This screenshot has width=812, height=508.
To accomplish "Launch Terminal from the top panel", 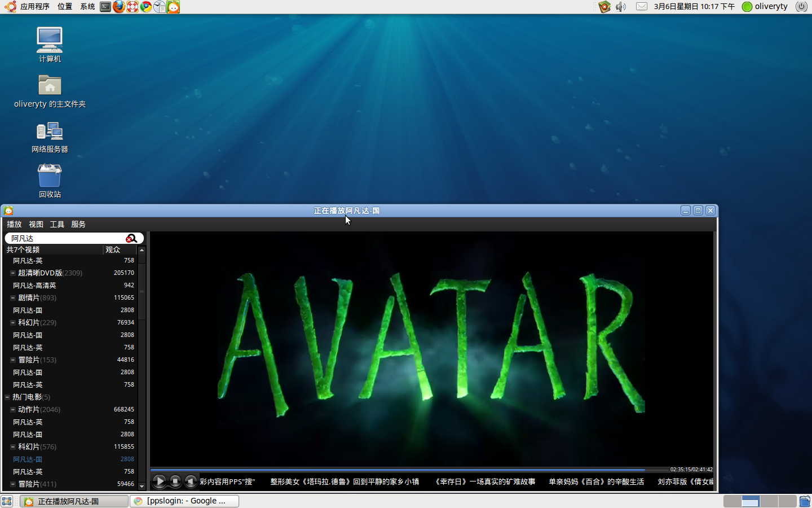I will point(105,7).
